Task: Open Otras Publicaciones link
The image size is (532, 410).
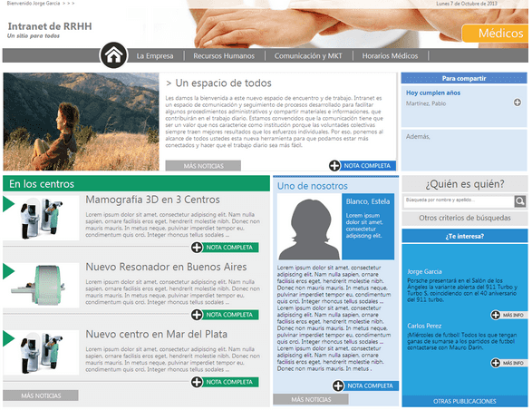Action: [465, 401]
